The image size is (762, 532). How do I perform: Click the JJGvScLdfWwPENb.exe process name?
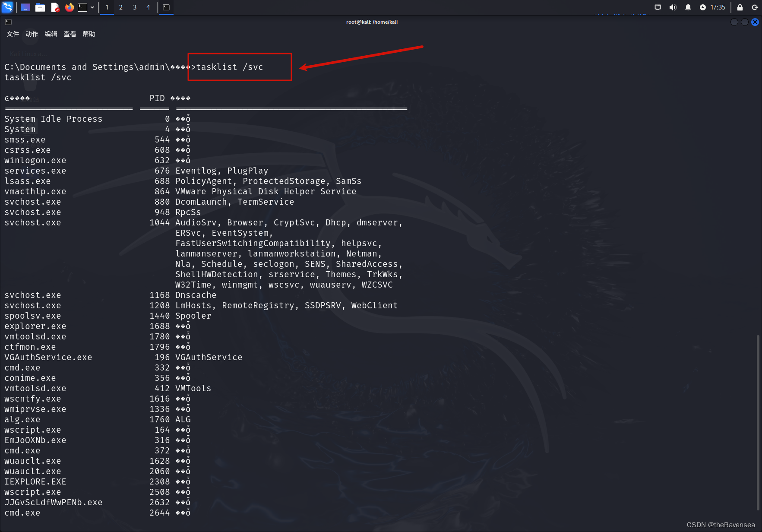(x=54, y=502)
